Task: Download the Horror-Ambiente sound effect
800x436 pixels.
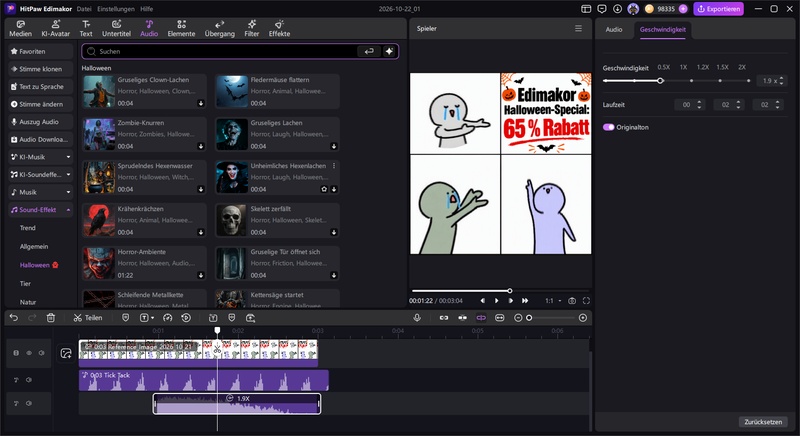Action: pos(201,275)
